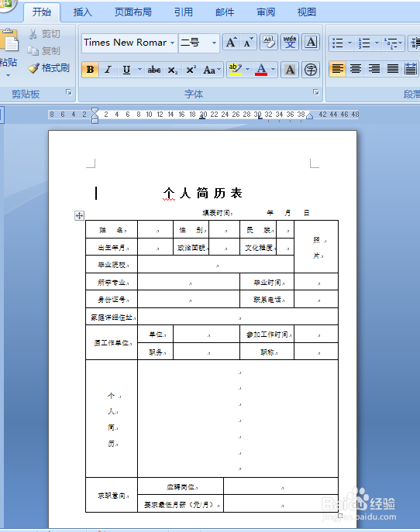Click the 照片 photo cell
This screenshot has width=420, height=532.
click(316, 247)
